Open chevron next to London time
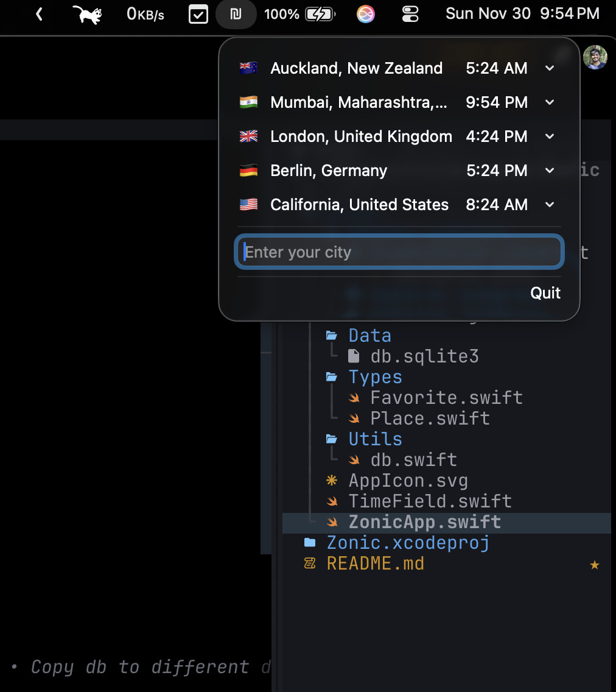This screenshot has width=616, height=692. click(550, 136)
